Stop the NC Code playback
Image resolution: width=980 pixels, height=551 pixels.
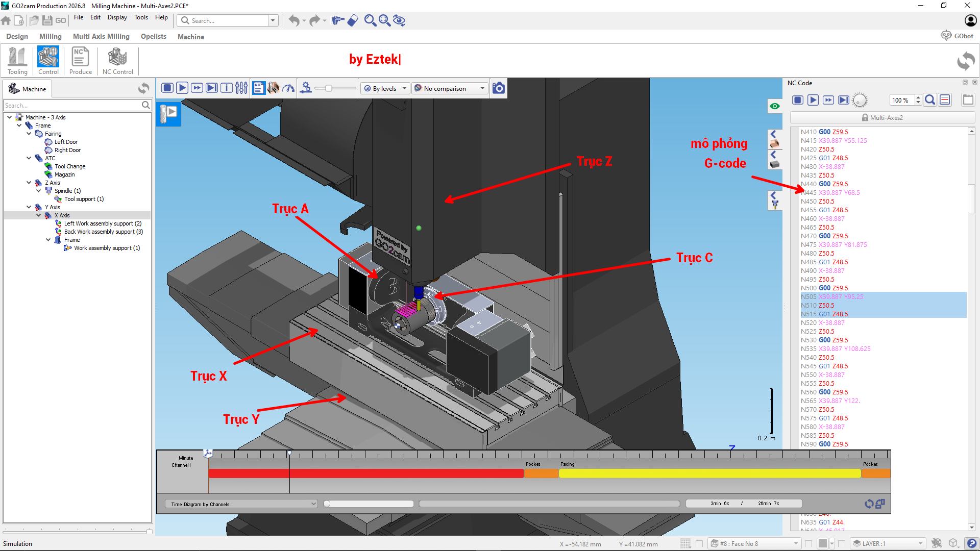(798, 100)
